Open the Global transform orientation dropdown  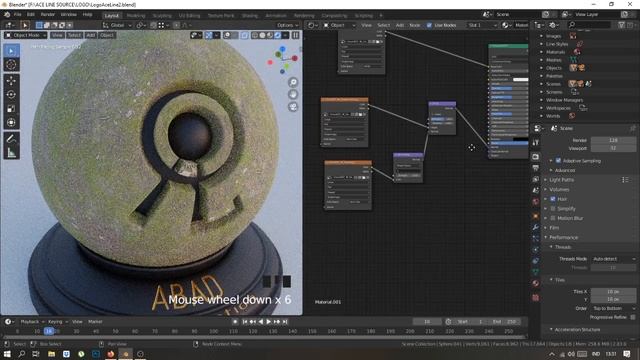117,25
